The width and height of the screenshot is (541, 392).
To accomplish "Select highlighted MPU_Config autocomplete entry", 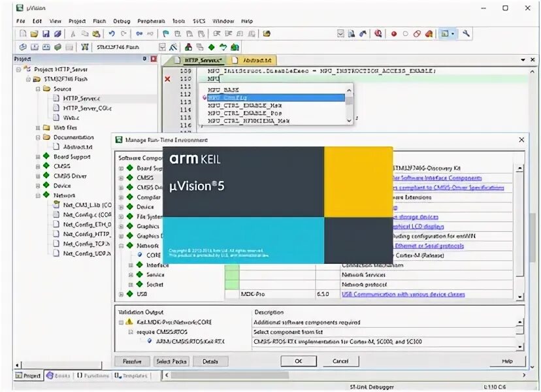I will [276, 97].
